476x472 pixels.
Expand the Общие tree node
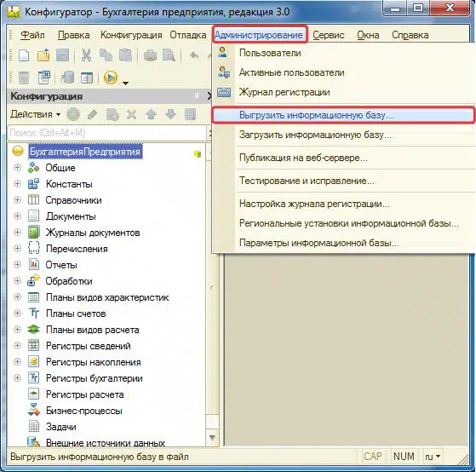18,167
